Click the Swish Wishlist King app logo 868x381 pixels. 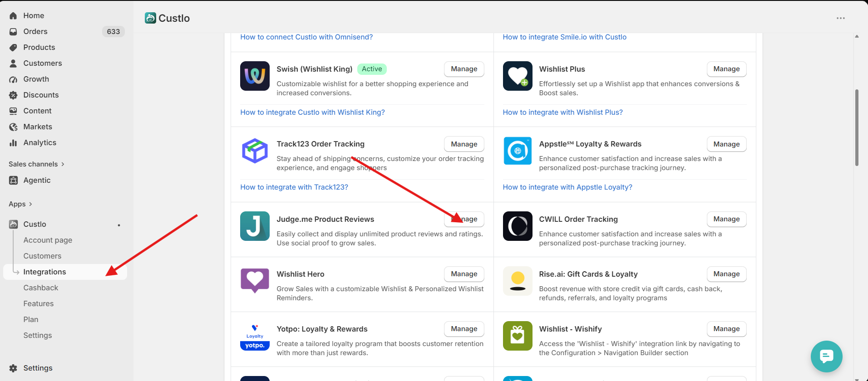(x=255, y=76)
